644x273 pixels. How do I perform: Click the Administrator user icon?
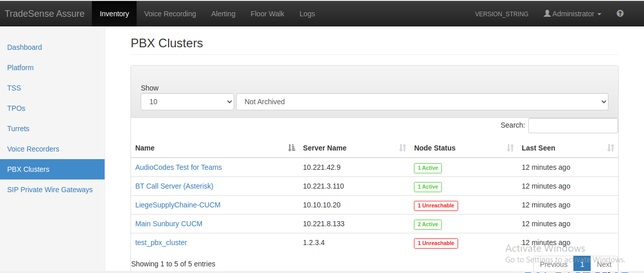tap(547, 14)
